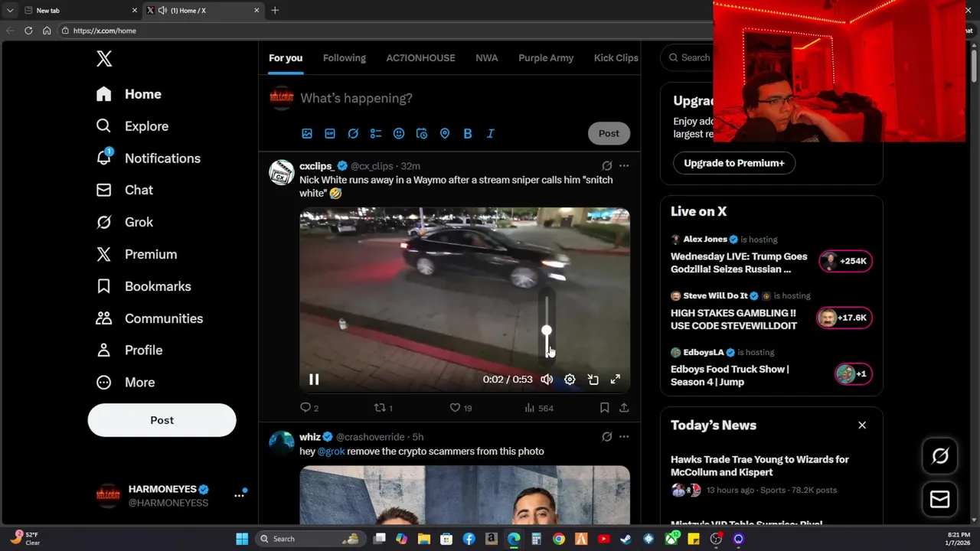980x551 pixels.
Task: Adjust the video volume slider handle
Action: 547,331
